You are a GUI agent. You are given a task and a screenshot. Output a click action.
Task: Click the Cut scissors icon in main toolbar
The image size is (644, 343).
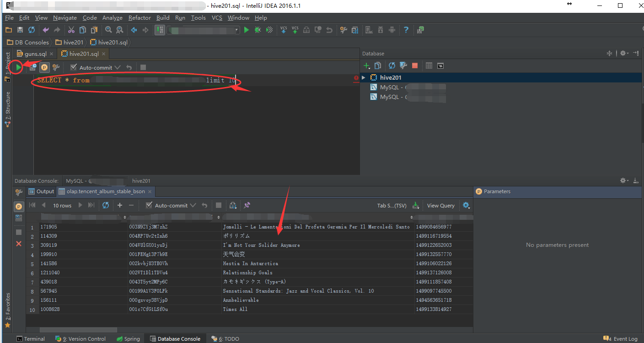(71, 30)
